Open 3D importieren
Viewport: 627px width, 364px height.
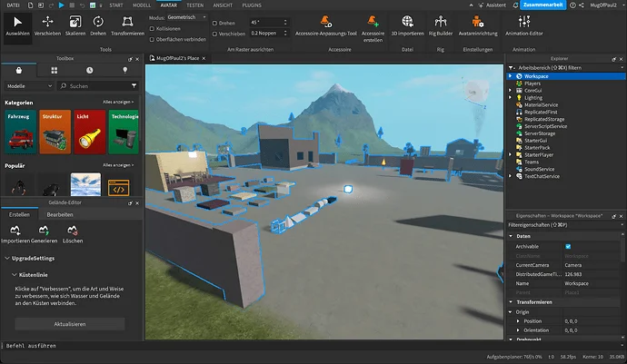click(x=407, y=26)
